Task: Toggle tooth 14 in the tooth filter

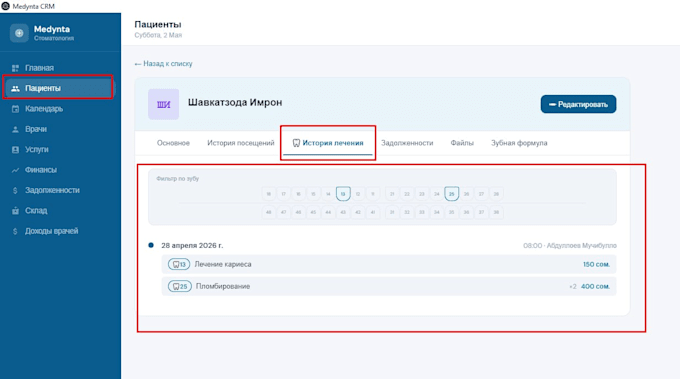Action: (328, 194)
